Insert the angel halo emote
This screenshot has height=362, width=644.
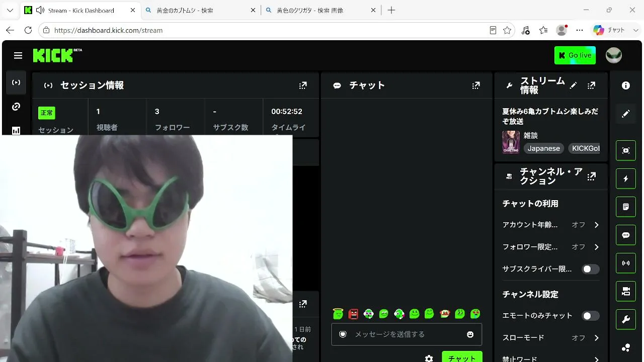[338, 314]
